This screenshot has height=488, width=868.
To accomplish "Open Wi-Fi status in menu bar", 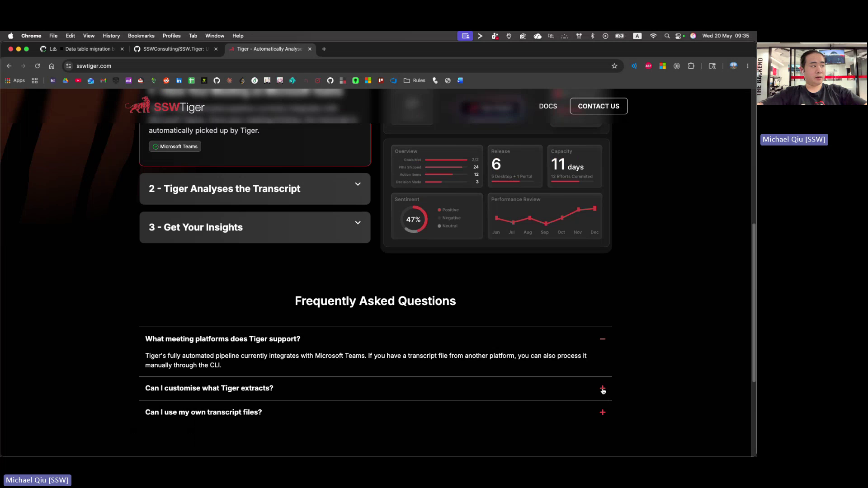I will tap(653, 36).
